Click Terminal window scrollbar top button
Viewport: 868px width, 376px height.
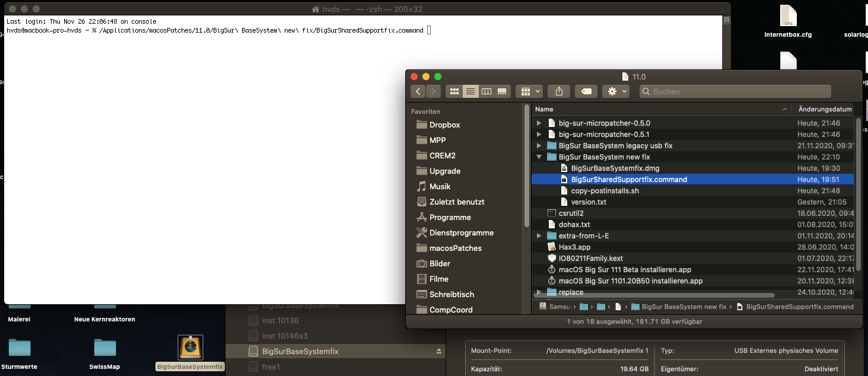tap(727, 20)
